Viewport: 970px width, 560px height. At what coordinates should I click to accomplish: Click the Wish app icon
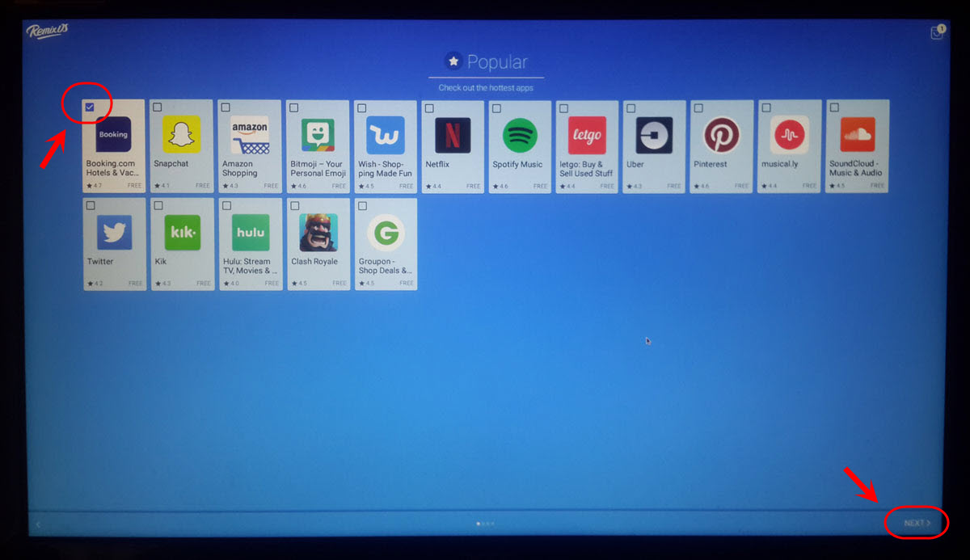(385, 135)
